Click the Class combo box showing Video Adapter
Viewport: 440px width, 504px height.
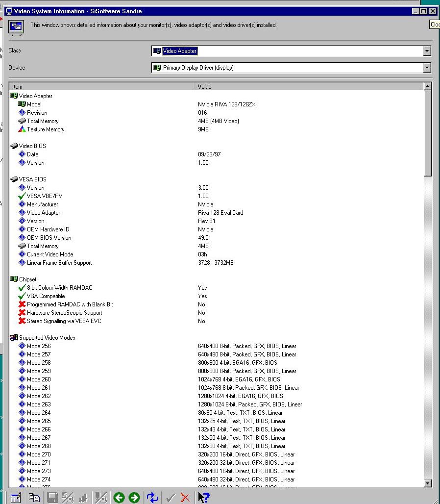[x=291, y=51]
